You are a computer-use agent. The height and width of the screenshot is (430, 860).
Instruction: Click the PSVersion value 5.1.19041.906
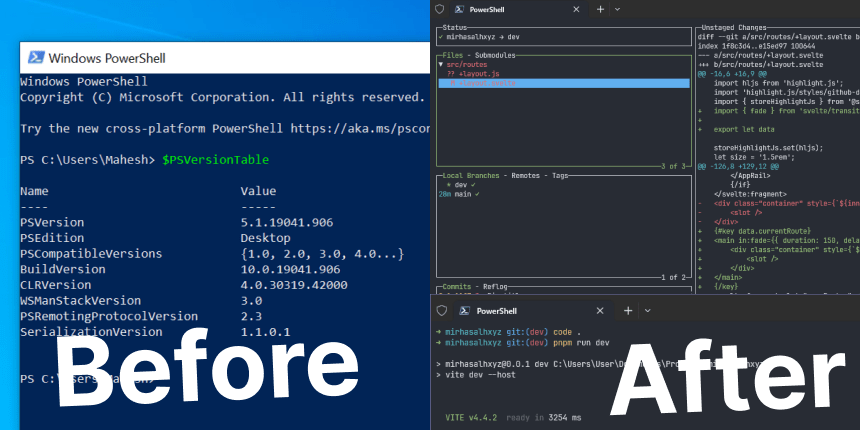286,223
